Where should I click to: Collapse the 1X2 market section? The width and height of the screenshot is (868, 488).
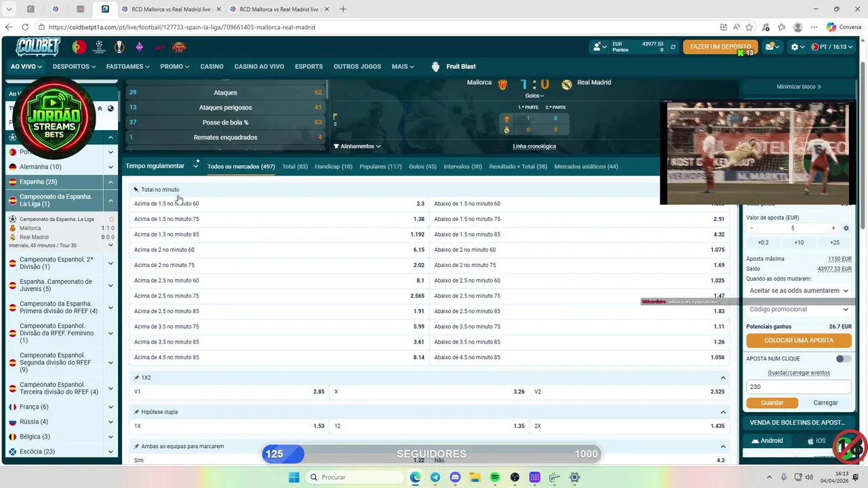pyautogui.click(x=723, y=378)
